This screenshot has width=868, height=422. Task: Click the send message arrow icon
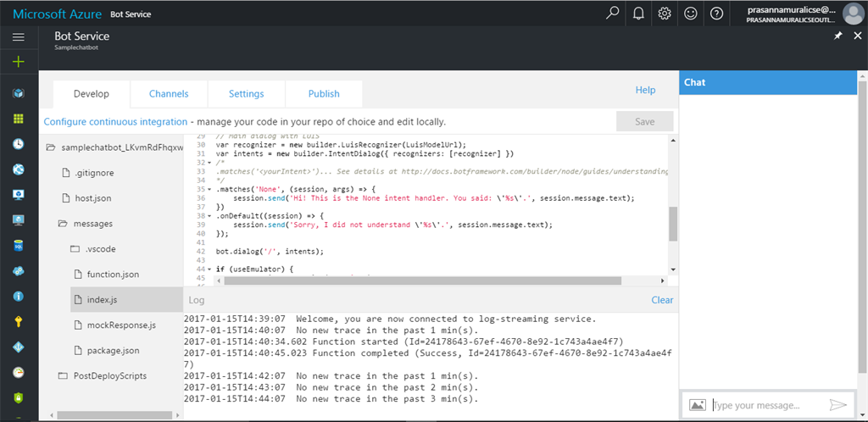click(838, 405)
